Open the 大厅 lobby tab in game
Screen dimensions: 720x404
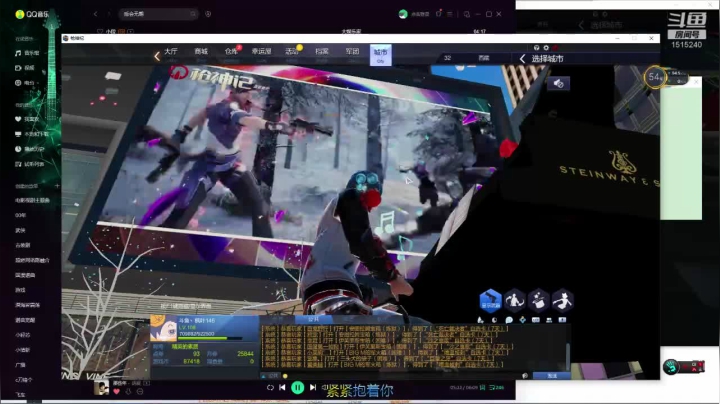pos(170,51)
